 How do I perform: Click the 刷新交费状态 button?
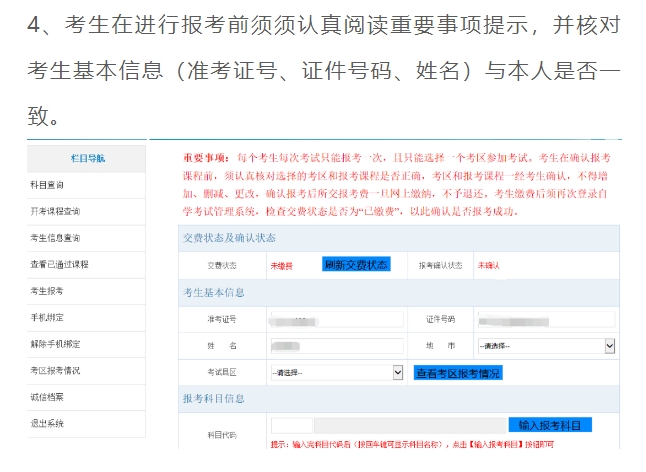(356, 265)
